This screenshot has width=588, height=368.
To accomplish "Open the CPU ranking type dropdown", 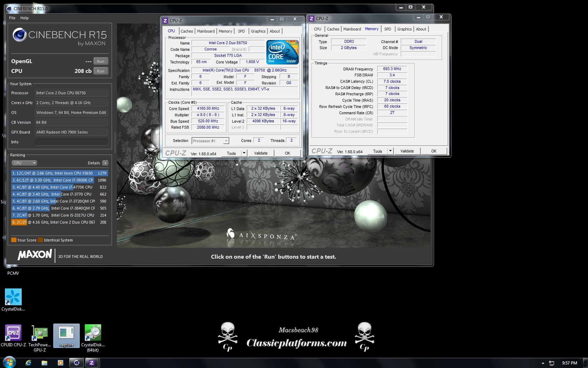I will (x=24, y=163).
